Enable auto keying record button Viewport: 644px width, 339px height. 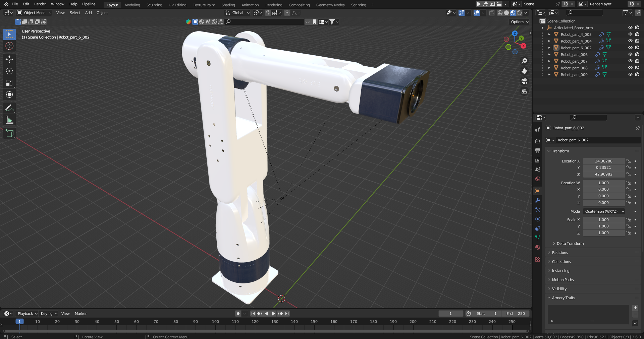pos(238,314)
